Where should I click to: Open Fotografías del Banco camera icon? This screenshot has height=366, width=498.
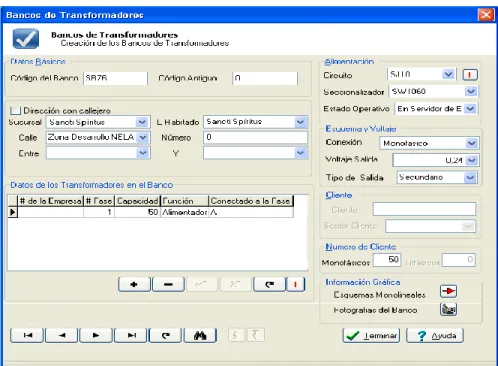tap(448, 310)
